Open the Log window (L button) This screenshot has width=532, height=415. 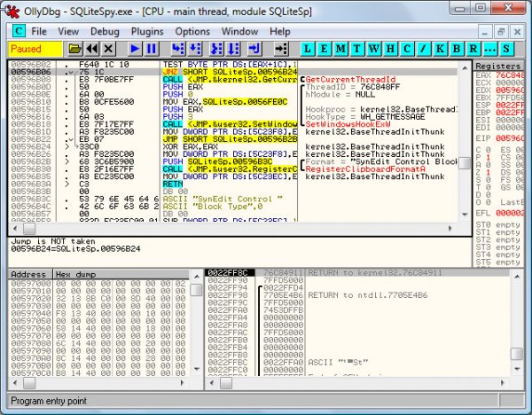(308, 49)
